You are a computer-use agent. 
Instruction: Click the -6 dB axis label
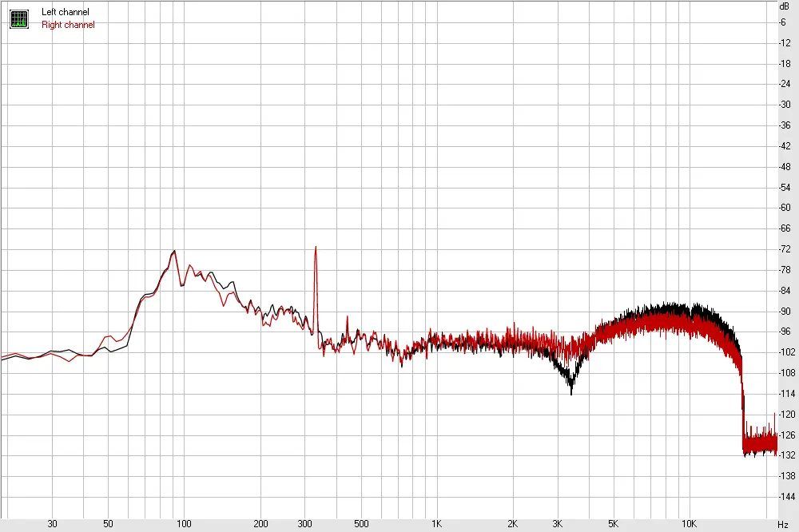[x=783, y=22]
